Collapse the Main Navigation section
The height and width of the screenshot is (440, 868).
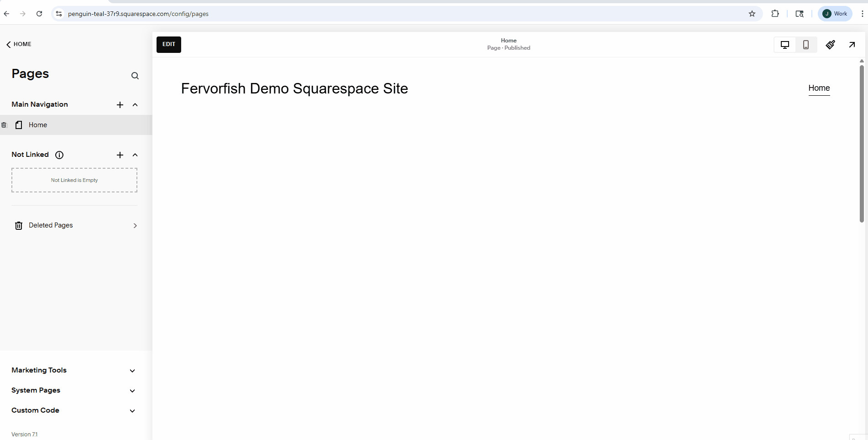(x=135, y=105)
